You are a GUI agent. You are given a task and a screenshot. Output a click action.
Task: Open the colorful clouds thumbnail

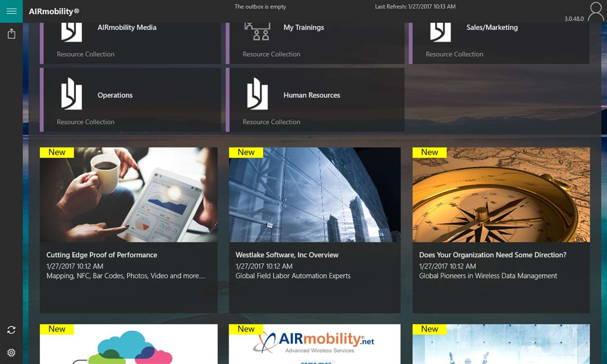tap(129, 344)
